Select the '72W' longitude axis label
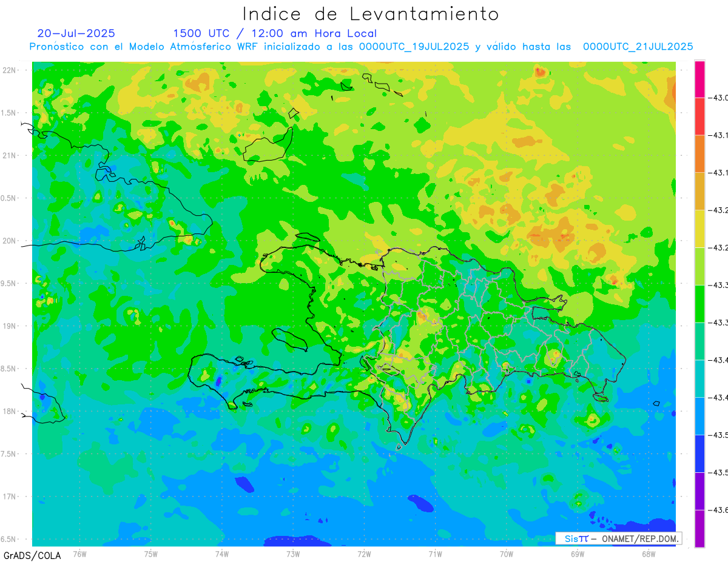This screenshot has height=562, width=728. [x=365, y=554]
